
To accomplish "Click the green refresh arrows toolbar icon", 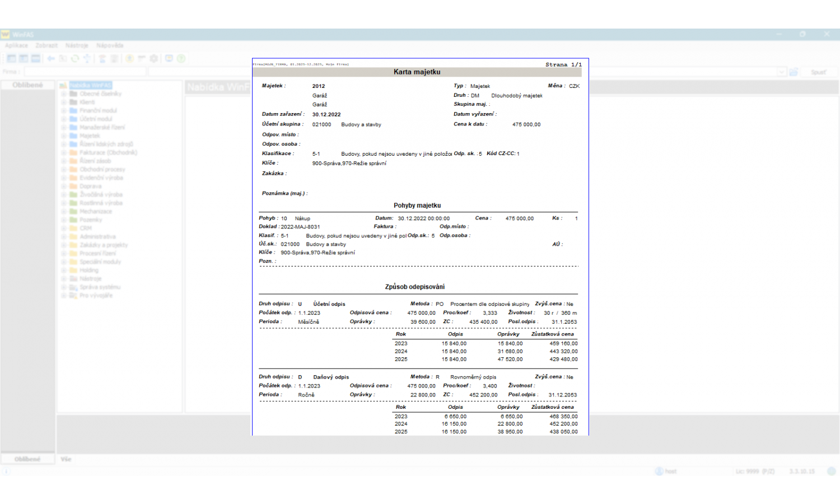I will coord(75,58).
